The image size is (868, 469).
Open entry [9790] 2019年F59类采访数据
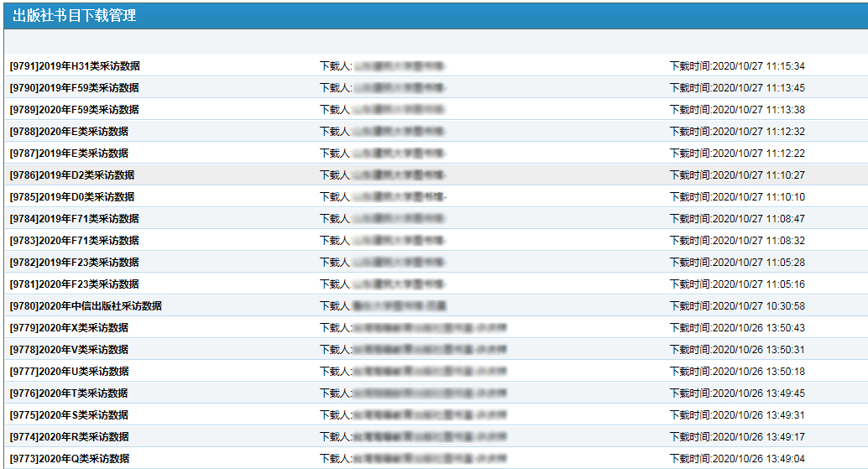point(75,88)
